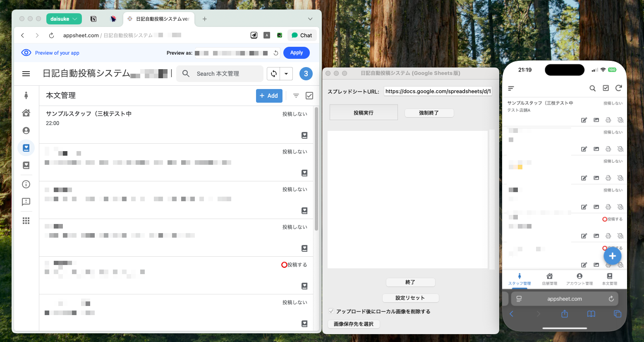The height and width of the screenshot is (342, 644).
Task: Open the About info icon in sidebar
Action: 26,184
